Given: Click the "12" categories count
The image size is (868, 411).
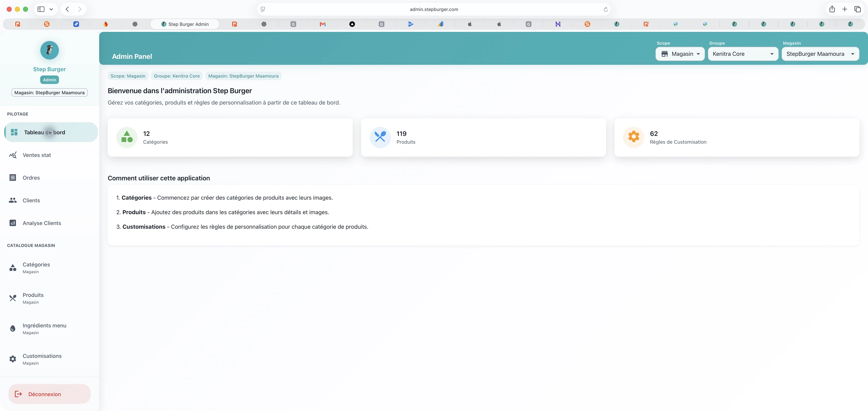Looking at the screenshot, I should point(146,133).
